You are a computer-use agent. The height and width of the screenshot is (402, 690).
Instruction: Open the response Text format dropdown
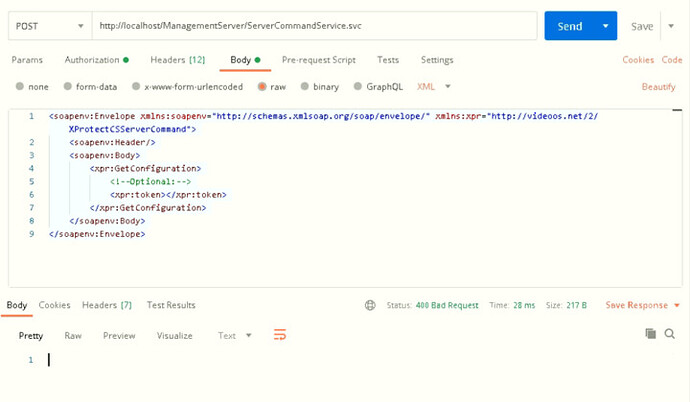236,336
